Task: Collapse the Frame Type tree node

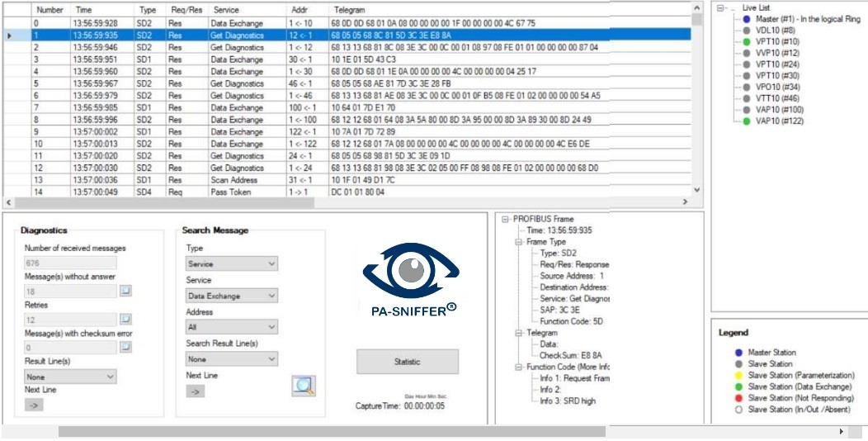Action: [x=519, y=242]
